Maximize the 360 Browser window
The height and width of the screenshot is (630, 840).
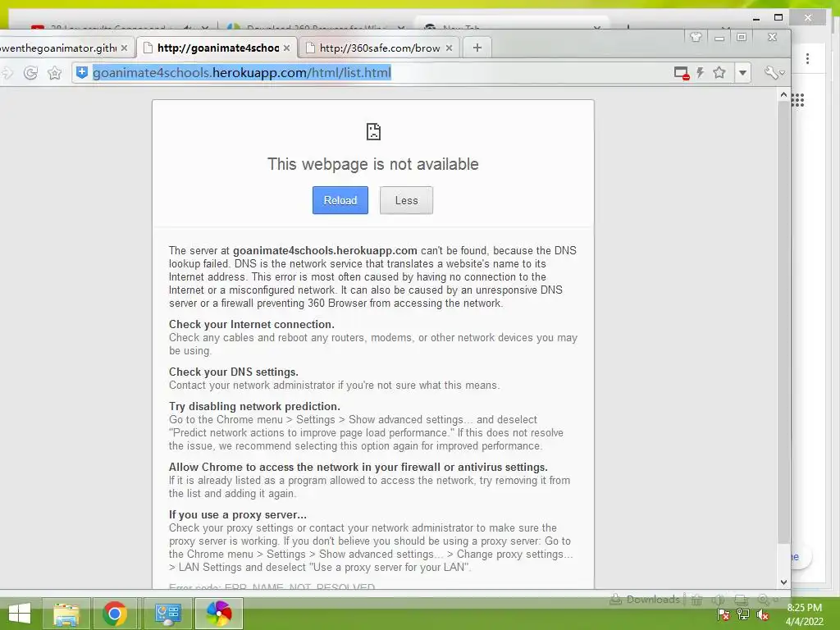tap(742, 37)
